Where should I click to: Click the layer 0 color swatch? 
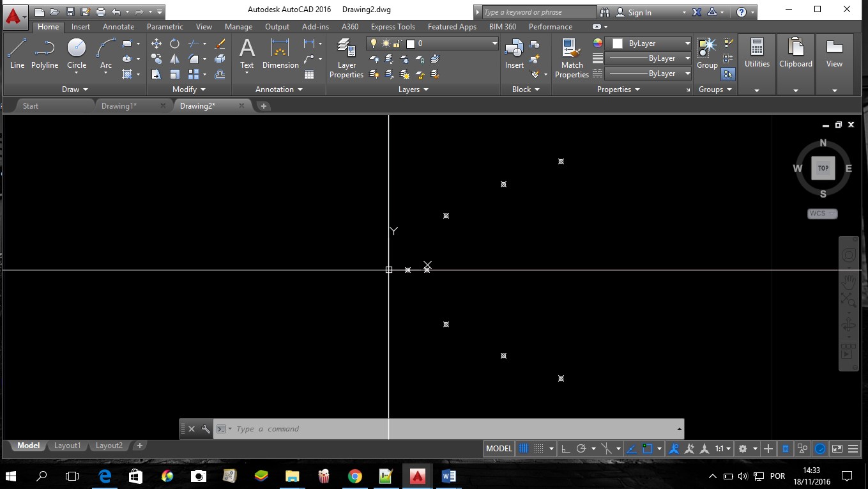pos(411,43)
